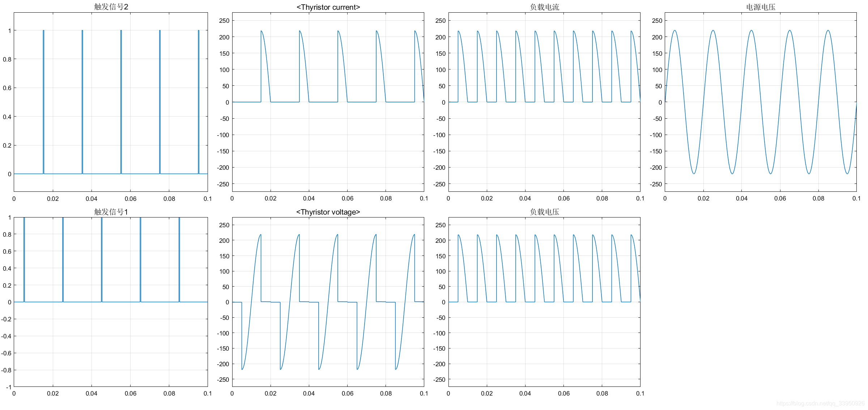Click the -100 y-axis tick of Thyristor current
This screenshot has height=410, width=868.
(223, 135)
